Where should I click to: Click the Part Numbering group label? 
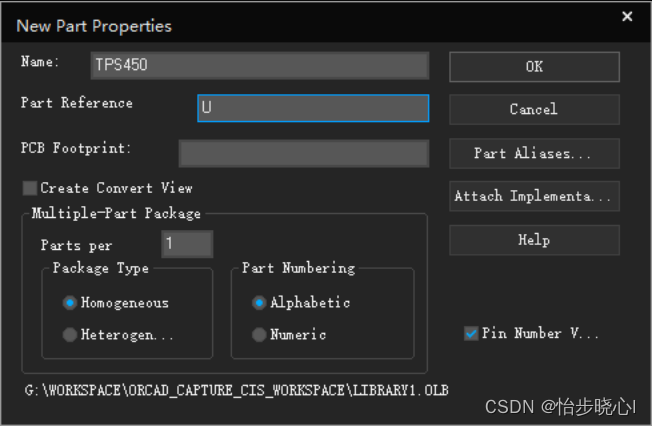click(298, 268)
